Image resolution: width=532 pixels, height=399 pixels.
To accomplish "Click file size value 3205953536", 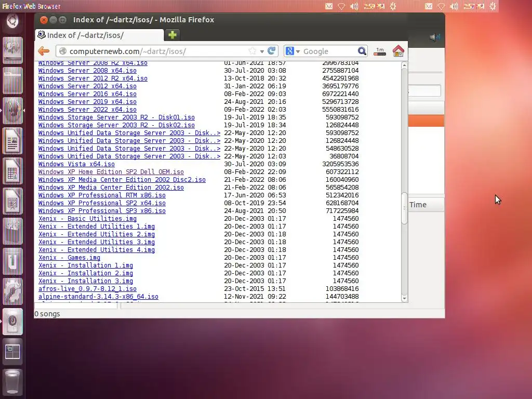I will coord(340,164).
